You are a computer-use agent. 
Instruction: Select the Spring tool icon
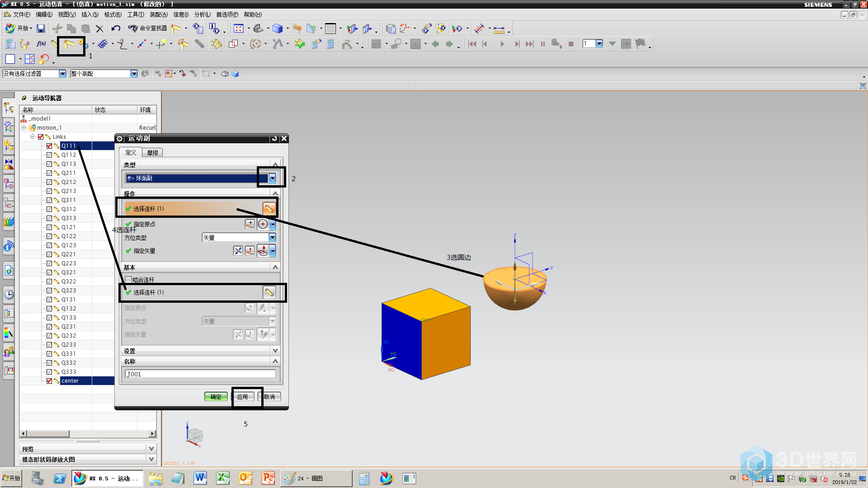[103, 44]
